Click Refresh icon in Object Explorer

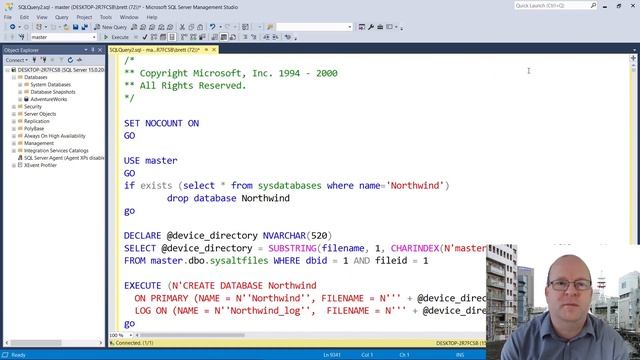(70, 60)
